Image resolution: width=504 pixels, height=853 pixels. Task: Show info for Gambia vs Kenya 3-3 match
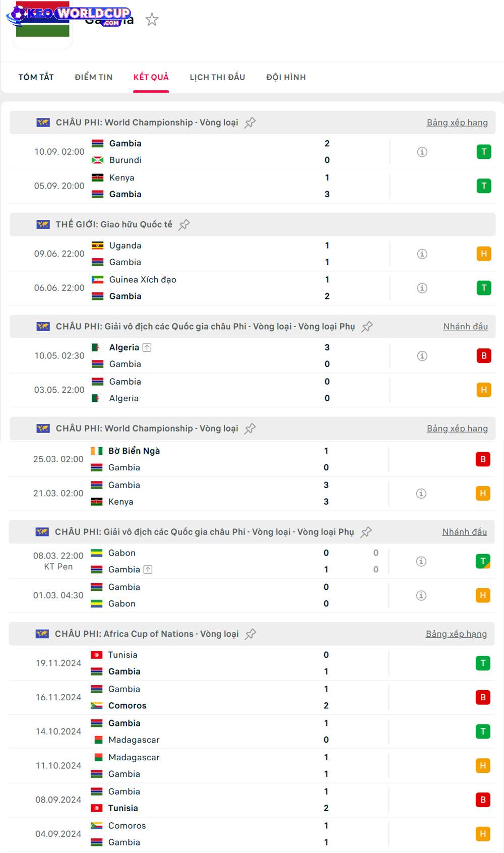click(x=421, y=494)
